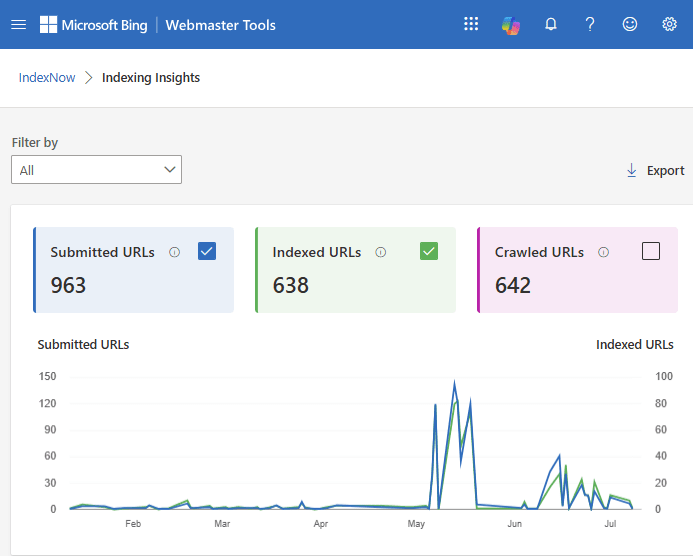Click the Jun label on chart axis
Viewport: 693px width, 556px height.
[x=514, y=524]
